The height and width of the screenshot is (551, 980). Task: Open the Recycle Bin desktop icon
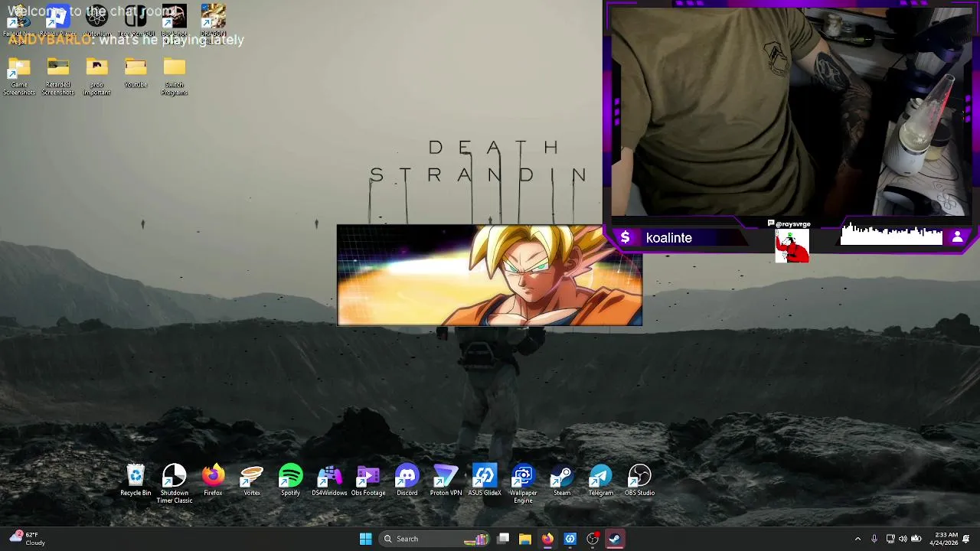136,481
